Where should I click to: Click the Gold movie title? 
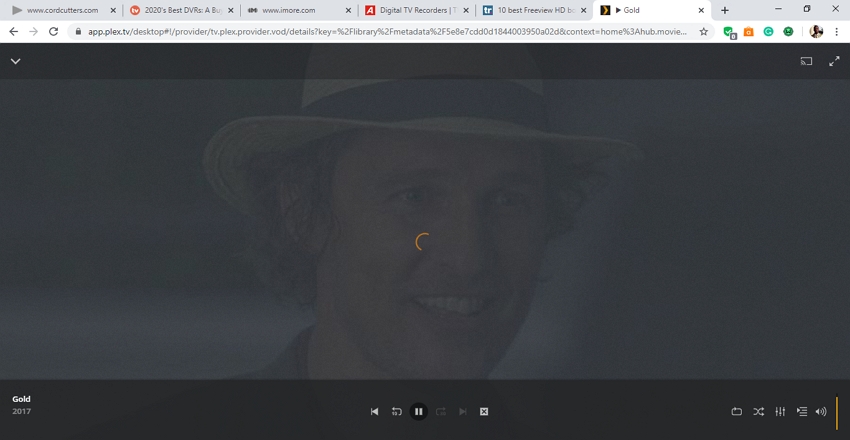point(21,399)
